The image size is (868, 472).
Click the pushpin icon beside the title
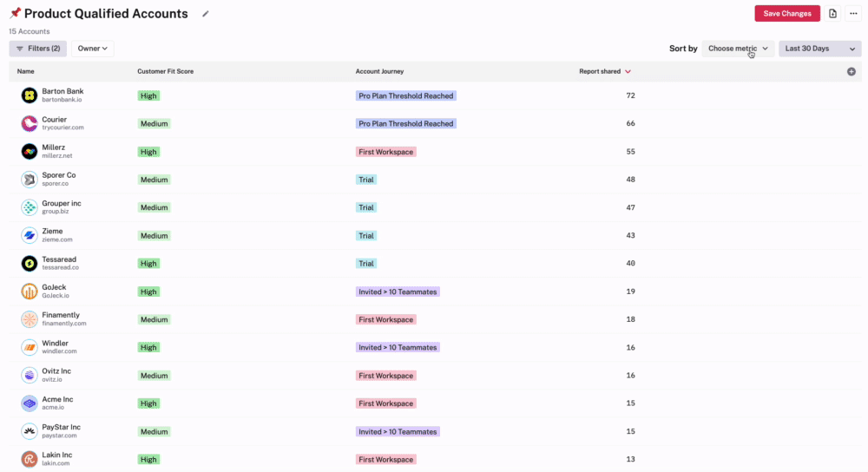[x=15, y=13]
